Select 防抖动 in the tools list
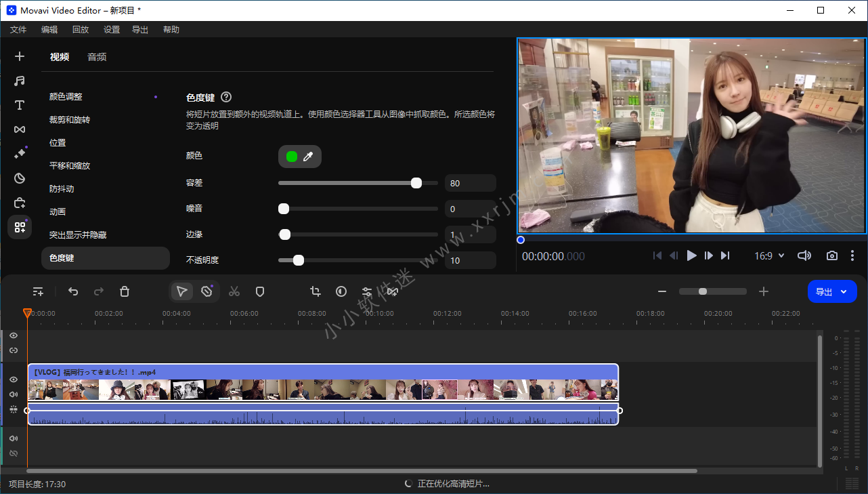868x494 pixels. click(x=62, y=188)
